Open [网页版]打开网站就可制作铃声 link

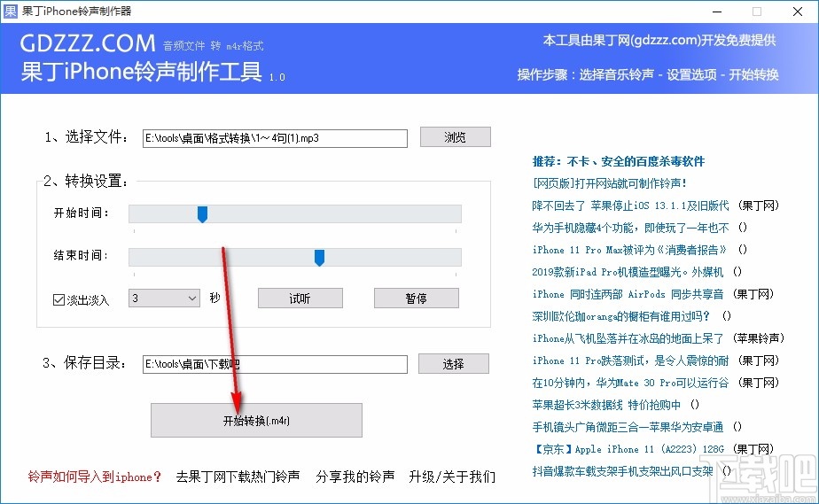click(x=609, y=183)
